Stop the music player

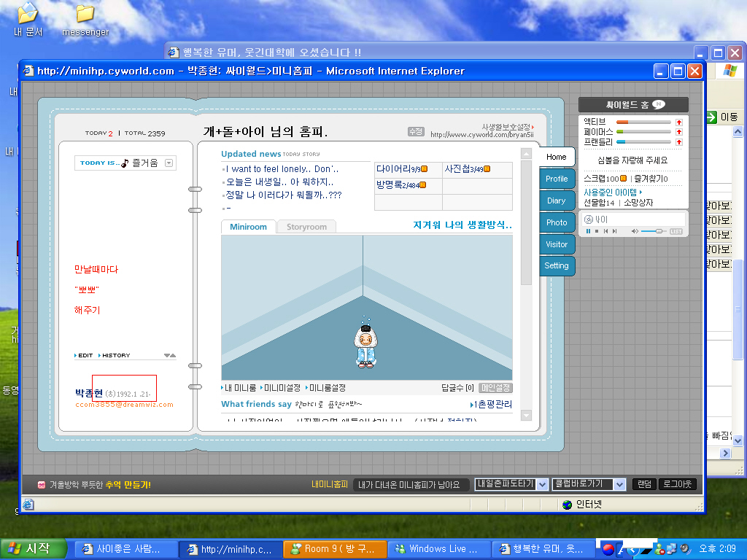coord(597,231)
